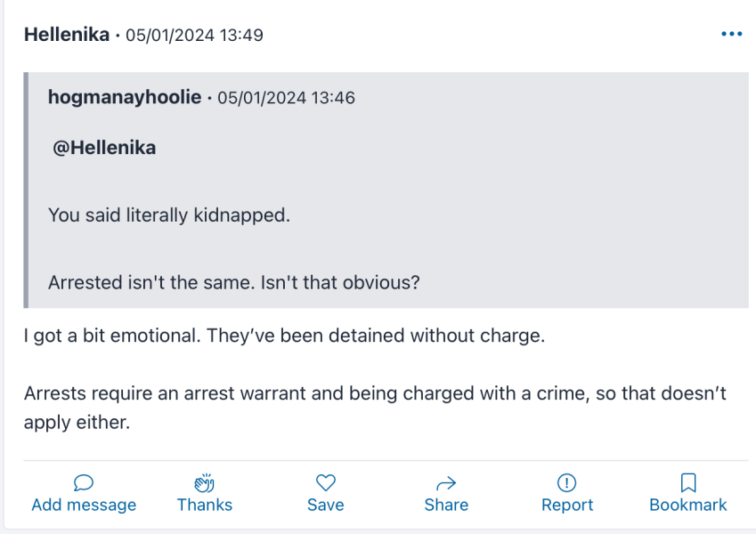Click the speech bubble Add message icon
This screenshot has width=756, height=534.
pyautogui.click(x=84, y=482)
